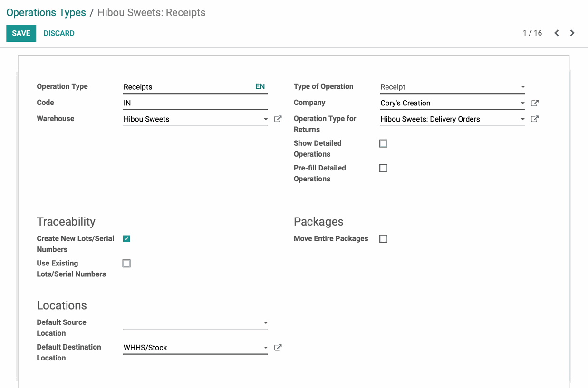
Task: Go to previous record arrow
Action: [x=557, y=33]
